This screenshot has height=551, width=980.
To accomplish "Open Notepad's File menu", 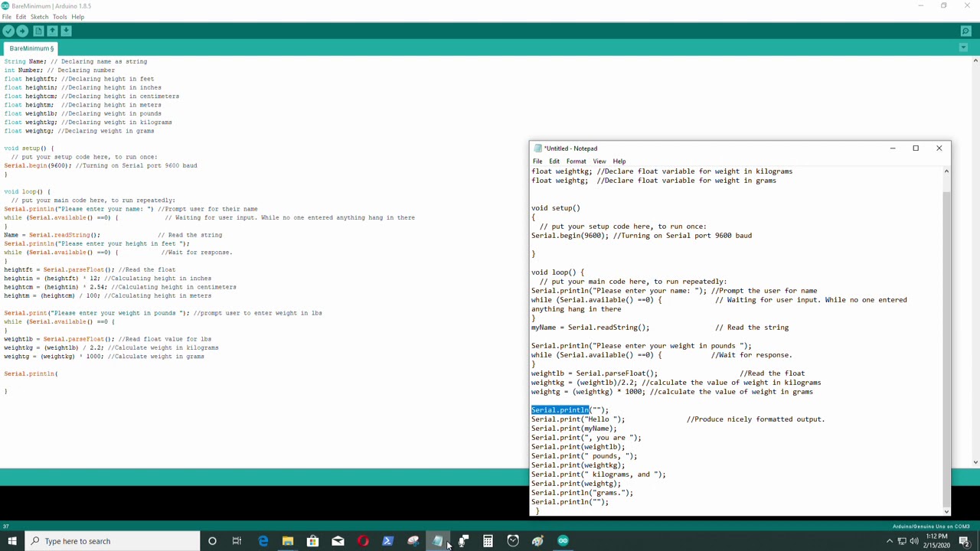I will point(537,161).
